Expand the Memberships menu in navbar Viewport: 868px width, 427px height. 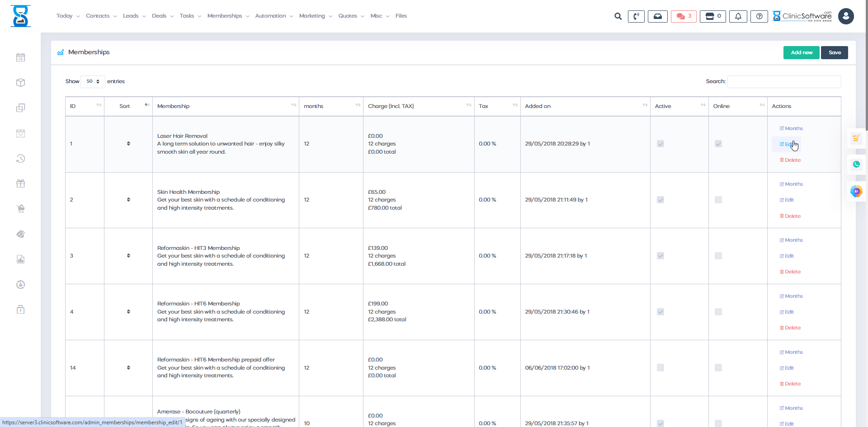[228, 16]
